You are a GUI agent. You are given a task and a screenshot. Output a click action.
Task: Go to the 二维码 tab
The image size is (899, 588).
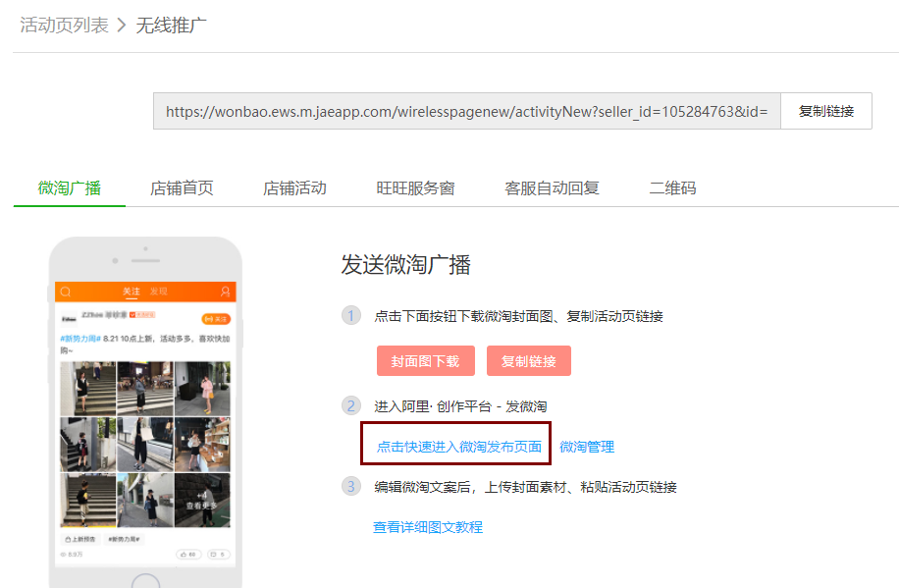pyautogui.click(x=672, y=187)
